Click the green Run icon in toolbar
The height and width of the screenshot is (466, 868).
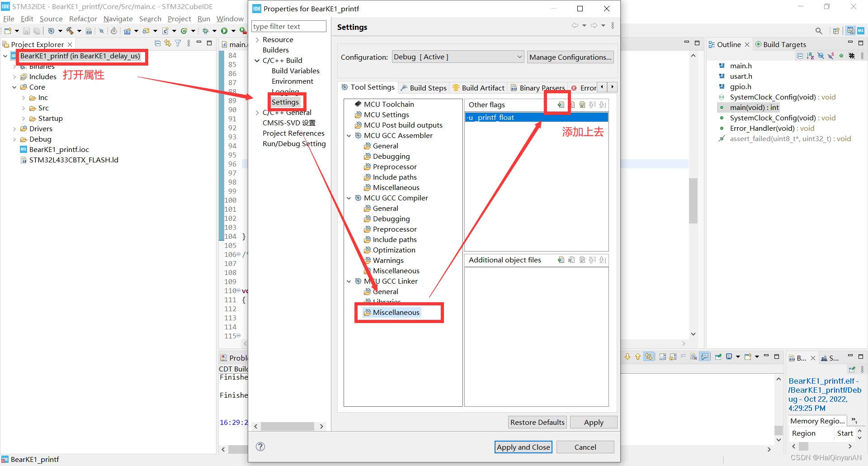click(224, 31)
